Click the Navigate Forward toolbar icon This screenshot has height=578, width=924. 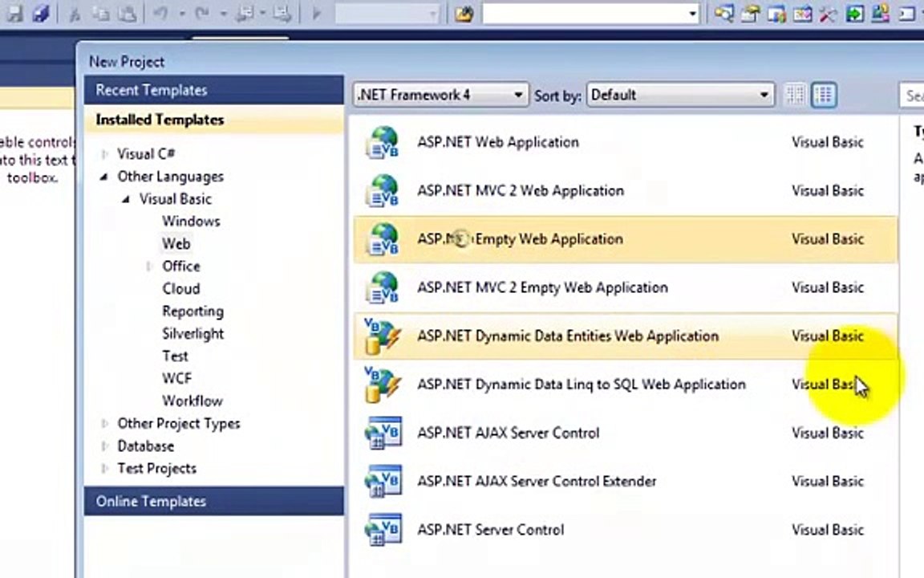coord(281,13)
